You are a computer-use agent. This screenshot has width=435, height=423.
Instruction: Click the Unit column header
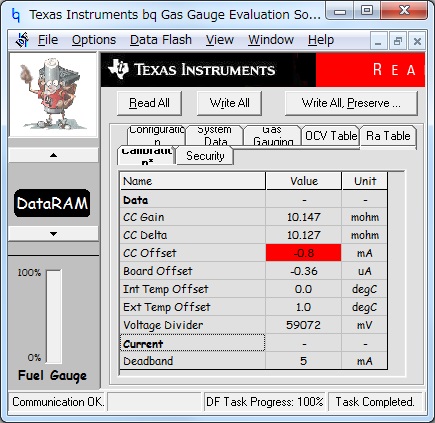point(365,181)
